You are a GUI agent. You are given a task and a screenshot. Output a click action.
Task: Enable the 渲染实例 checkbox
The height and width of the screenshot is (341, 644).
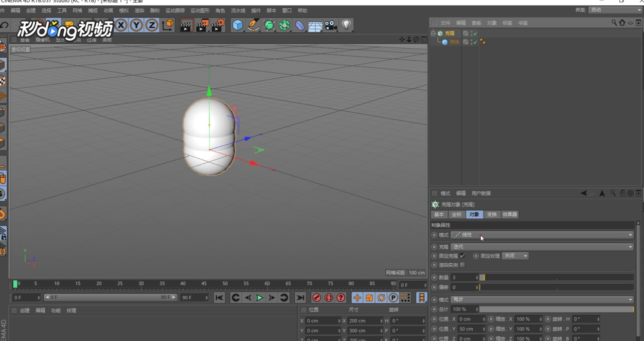coord(462,265)
